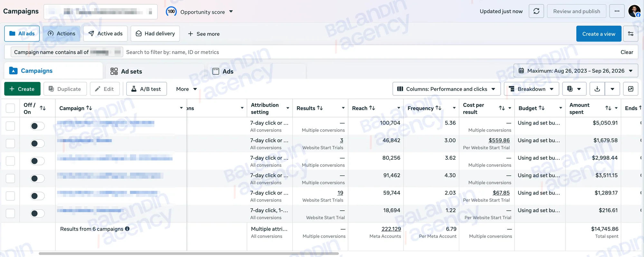Screen dimensions: 644x257
Task: Sort by Reach column arrows
Action: [372, 108]
